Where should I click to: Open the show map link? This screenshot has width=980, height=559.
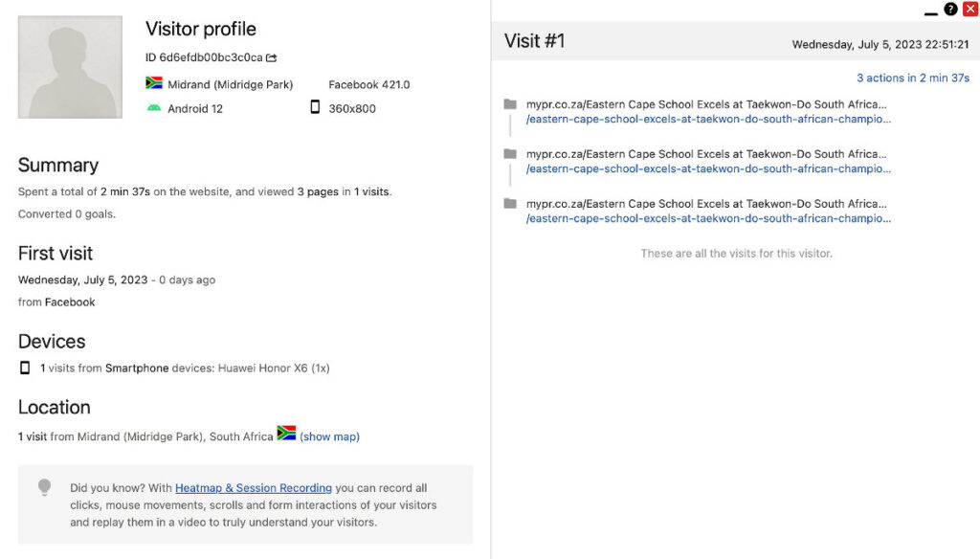click(329, 436)
